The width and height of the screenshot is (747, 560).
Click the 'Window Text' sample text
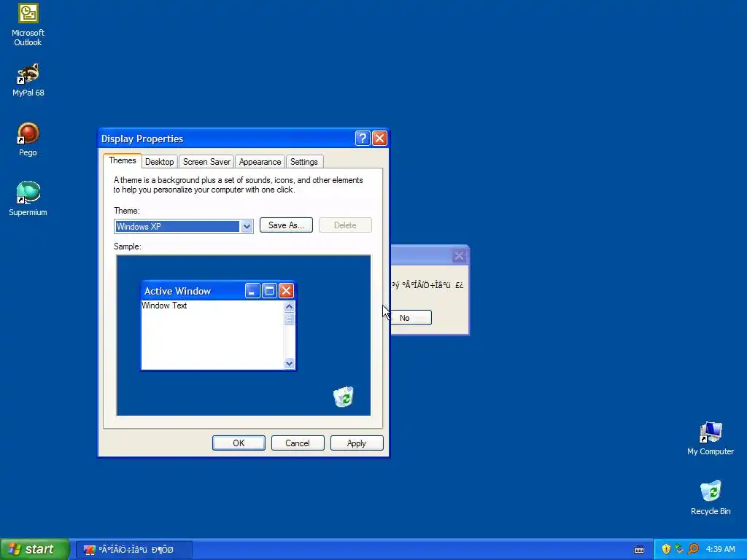click(x=164, y=306)
